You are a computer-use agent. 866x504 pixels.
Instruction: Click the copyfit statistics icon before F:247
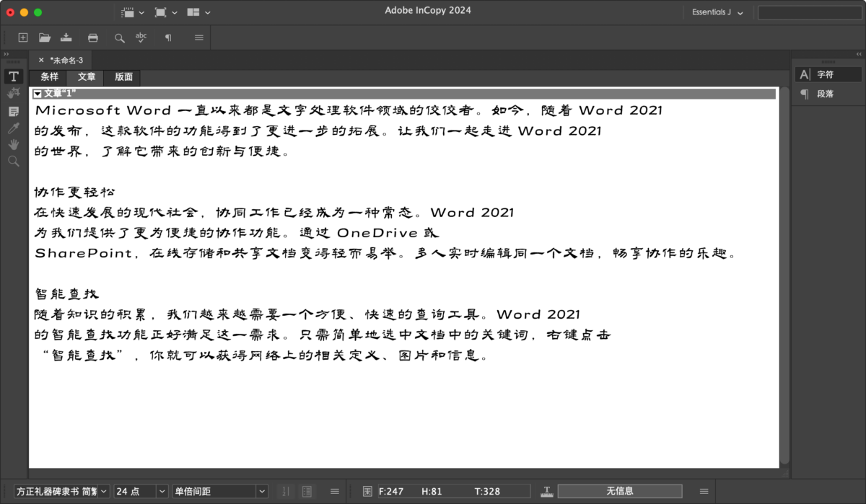pyautogui.click(x=367, y=491)
